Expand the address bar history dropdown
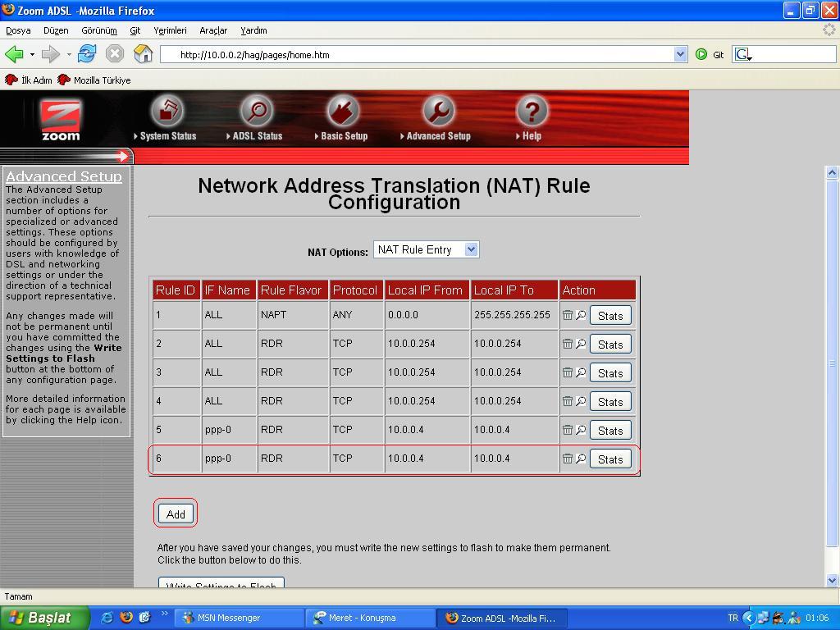Viewport: 840px width, 630px height. [x=680, y=54]
